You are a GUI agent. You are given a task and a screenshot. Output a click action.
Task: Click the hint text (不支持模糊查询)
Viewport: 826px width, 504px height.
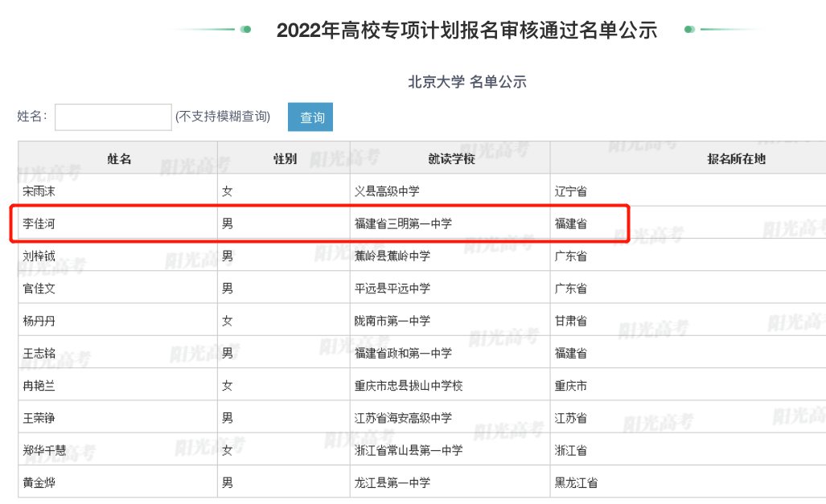pyautogui.click(x=223, y=117)
